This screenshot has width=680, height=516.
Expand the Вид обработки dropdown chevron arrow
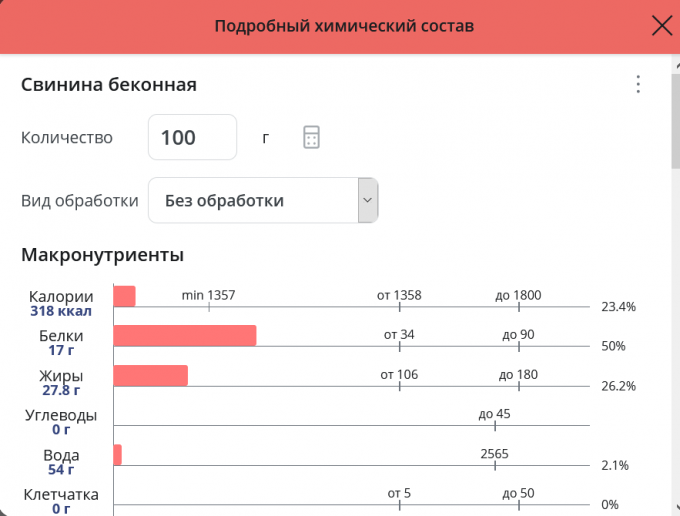(x=367, y=201)
